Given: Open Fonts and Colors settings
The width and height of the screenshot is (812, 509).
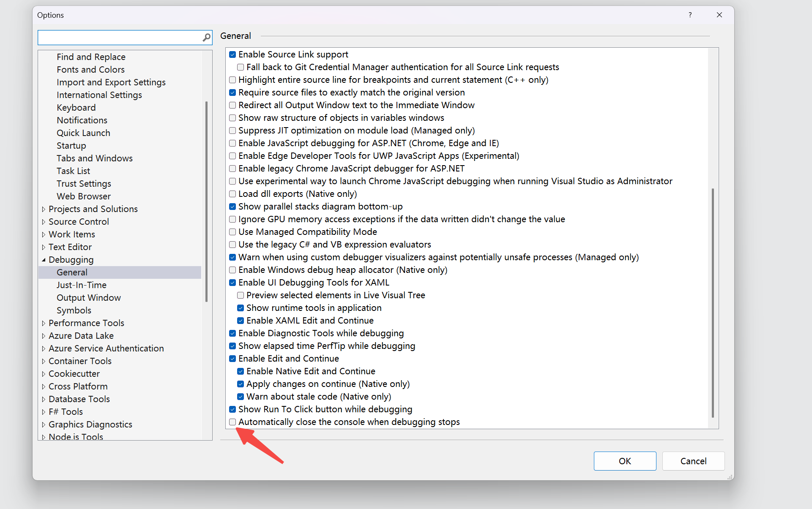Looking at the screenshot, I should pos(90,70).
